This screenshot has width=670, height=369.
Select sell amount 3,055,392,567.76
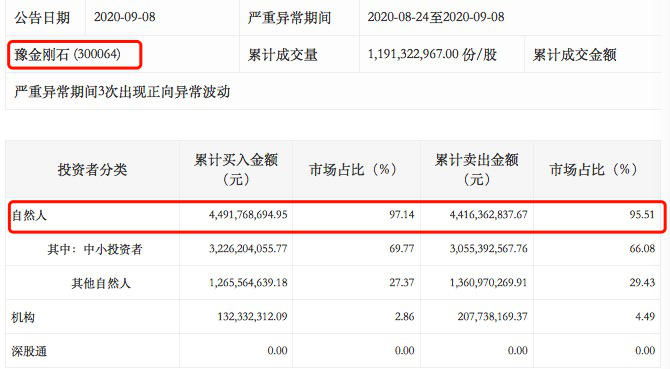[x=488, y=249]
